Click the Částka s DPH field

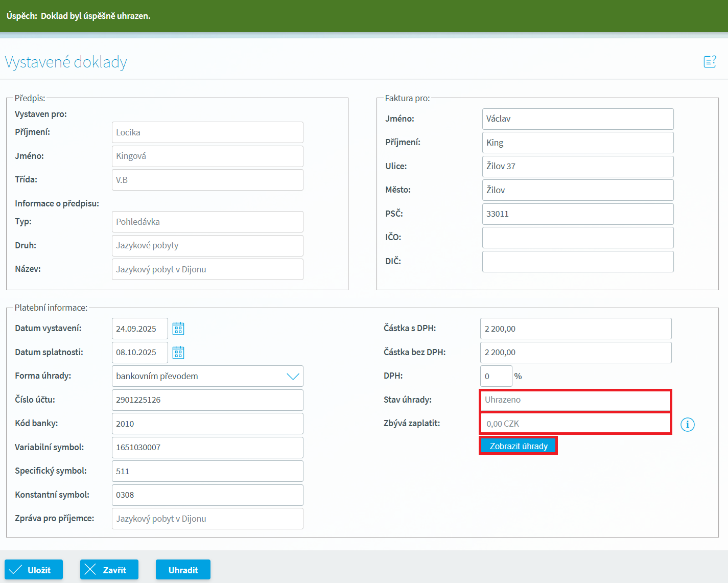coord(575,329)
